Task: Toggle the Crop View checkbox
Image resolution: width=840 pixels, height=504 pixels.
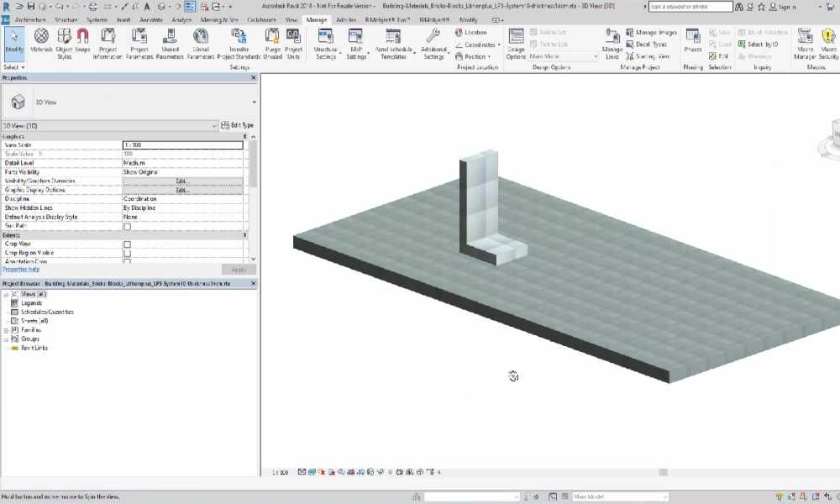Action: point(128,244)
